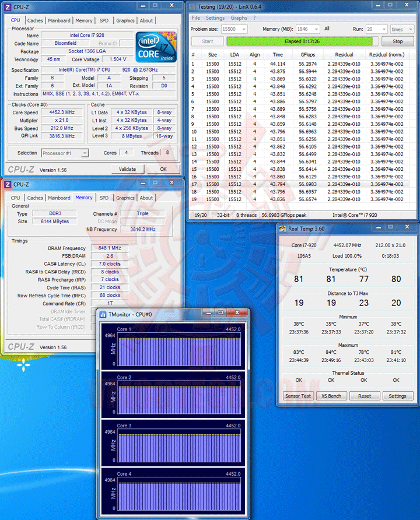The height and width of the screenshot is (520, 420).
Task: Select row 1 with 44.114 time in LinX
Action: (300, 64)
